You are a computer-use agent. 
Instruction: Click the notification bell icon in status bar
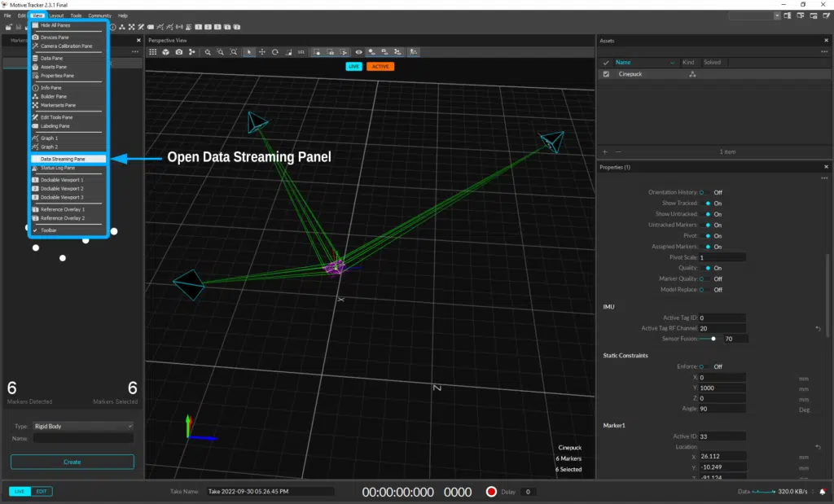(x=822, y=492)
